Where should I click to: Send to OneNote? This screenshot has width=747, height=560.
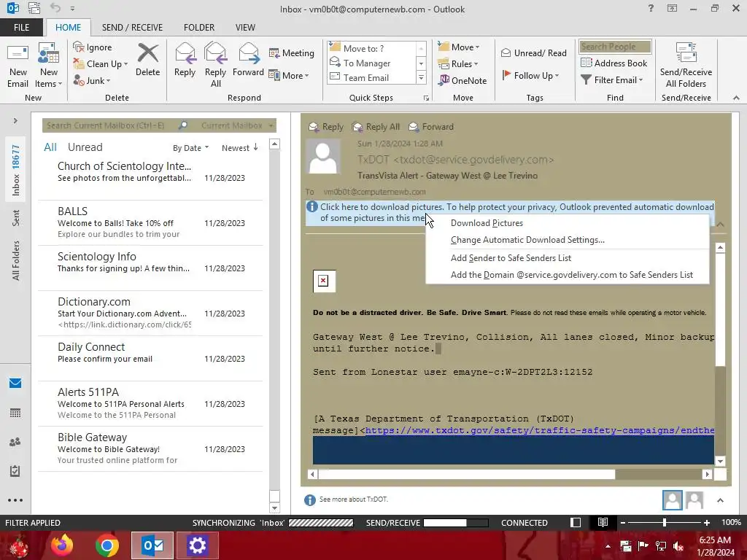[x=462, y=80]
